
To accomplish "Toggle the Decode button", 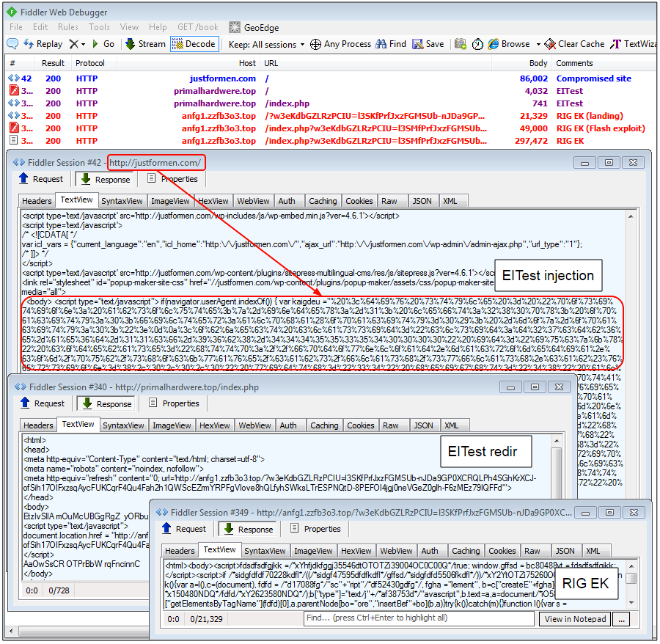I will pyautogui.click(x=194, y=44).
